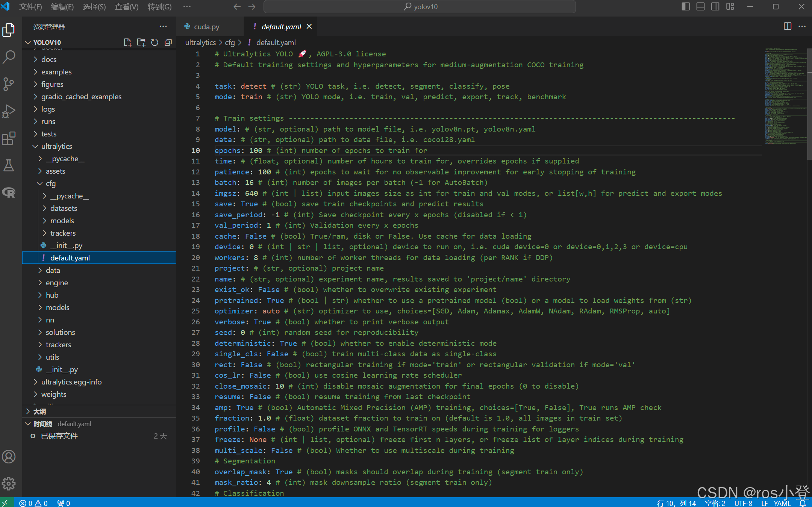
Task: Refresh the YOLOV10 explorer tree
Action: [155, 42]
